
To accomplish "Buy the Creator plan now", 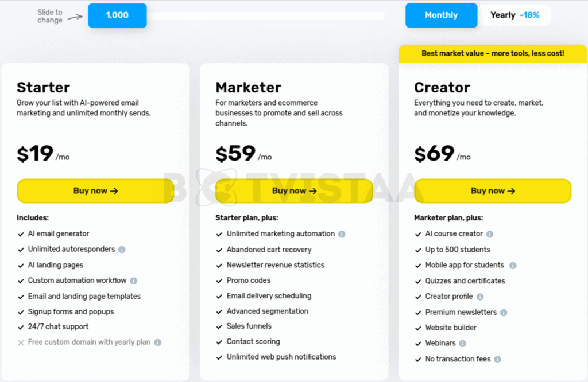I will pyautogui.click(x=493, y=191).
